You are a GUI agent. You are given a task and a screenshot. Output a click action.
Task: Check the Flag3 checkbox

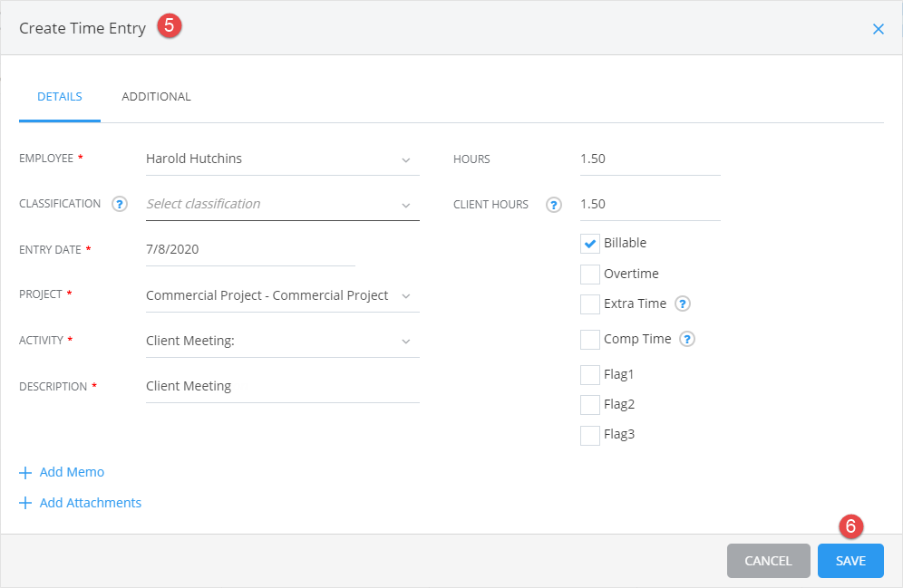click(589, 435)
